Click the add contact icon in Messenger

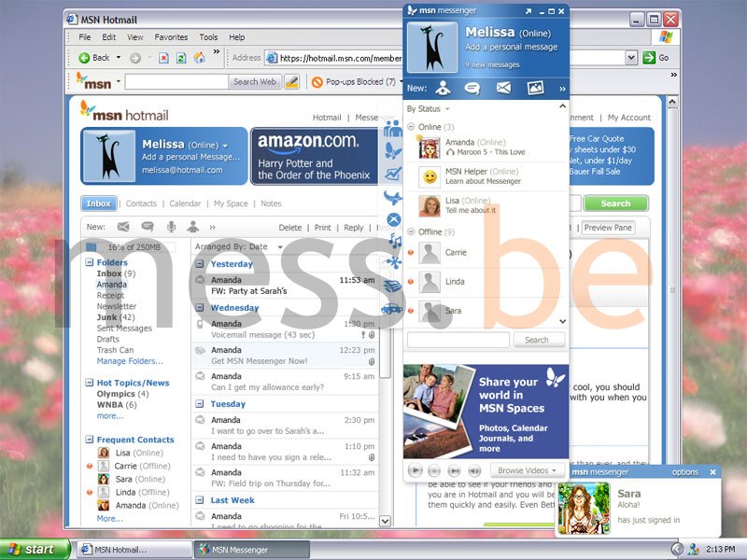[x=443, y=89]
